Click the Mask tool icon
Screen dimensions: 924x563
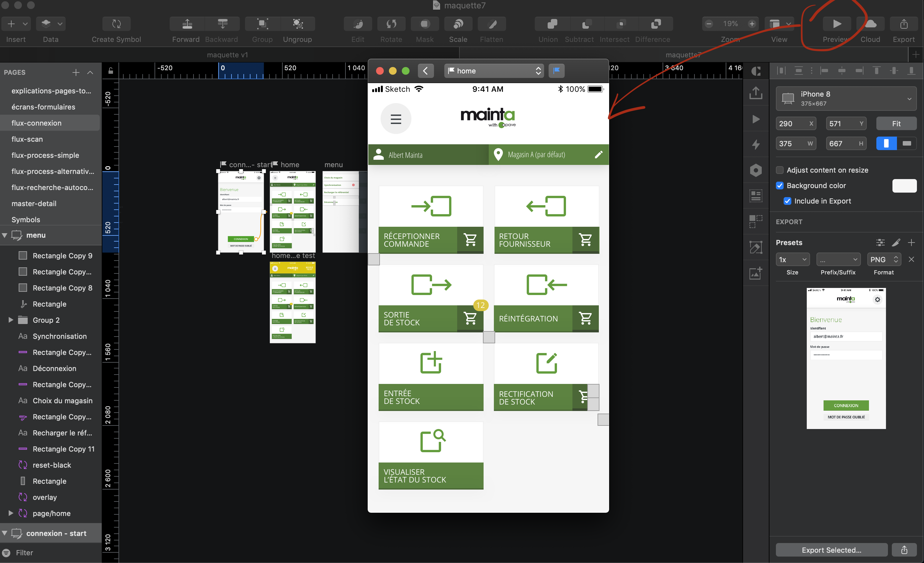click(x=423, y=24)
